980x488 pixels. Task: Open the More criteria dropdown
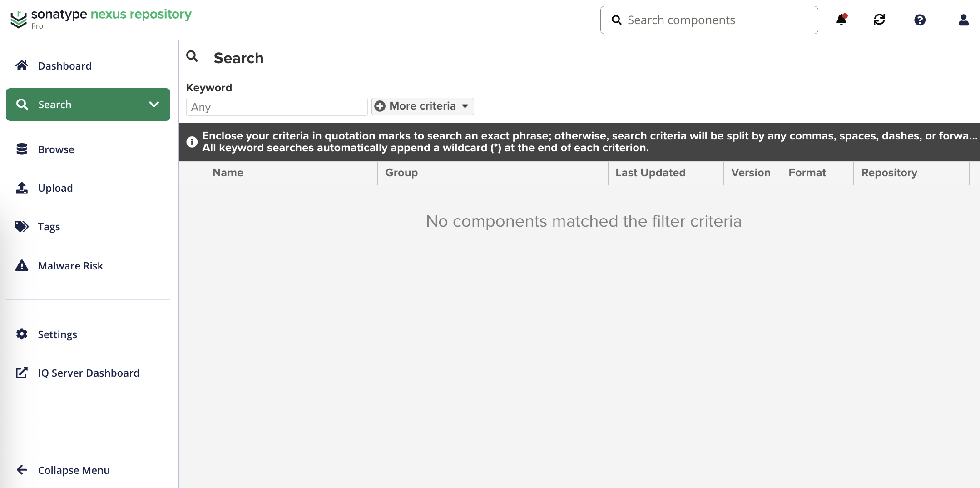(x=422, y=106)
